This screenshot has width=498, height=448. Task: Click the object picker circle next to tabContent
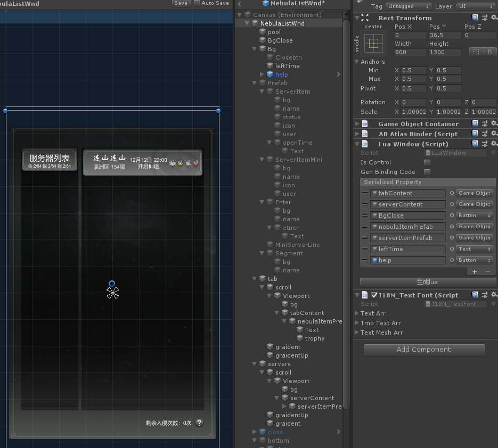tap(452, 193)
